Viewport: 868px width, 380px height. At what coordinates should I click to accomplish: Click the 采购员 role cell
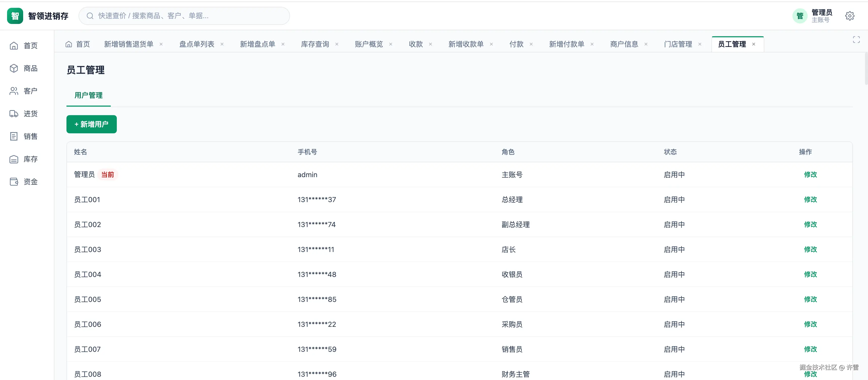pyautogui.click(x=512, y=324)
